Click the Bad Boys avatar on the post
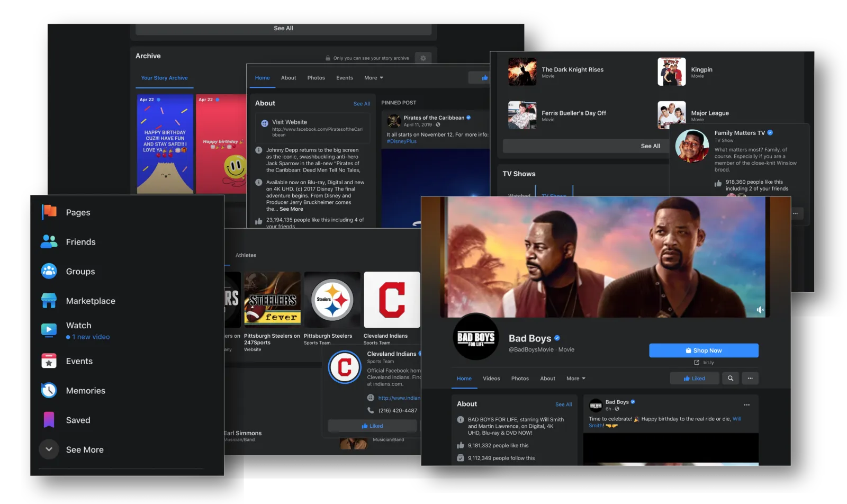The image size is (847, 504). 596,406
